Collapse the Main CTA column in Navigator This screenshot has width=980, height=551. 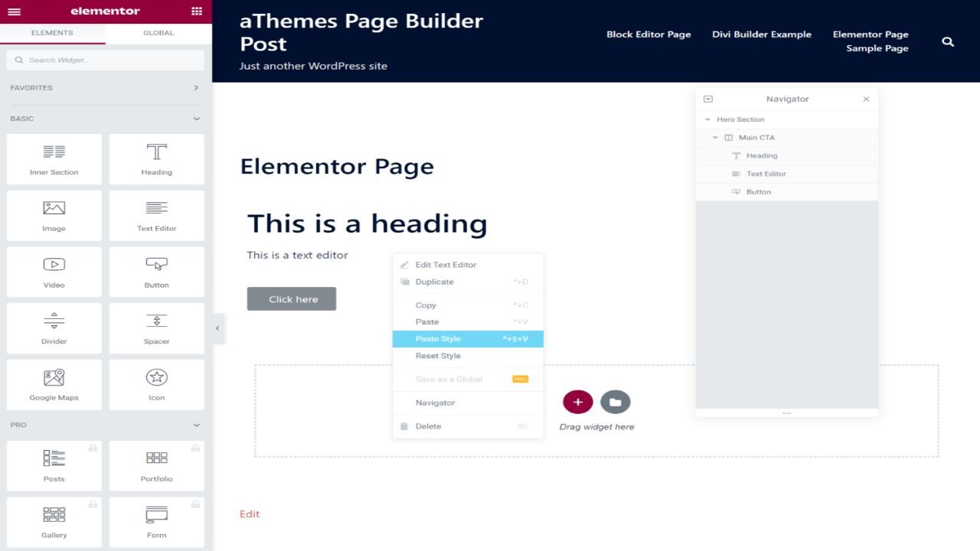click(715, 138)
